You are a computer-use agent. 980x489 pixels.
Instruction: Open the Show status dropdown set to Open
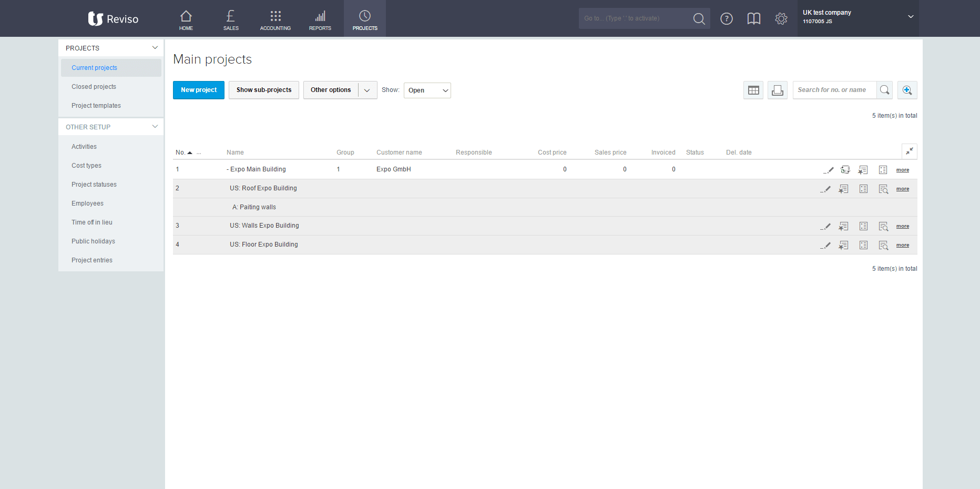(427, 90)
